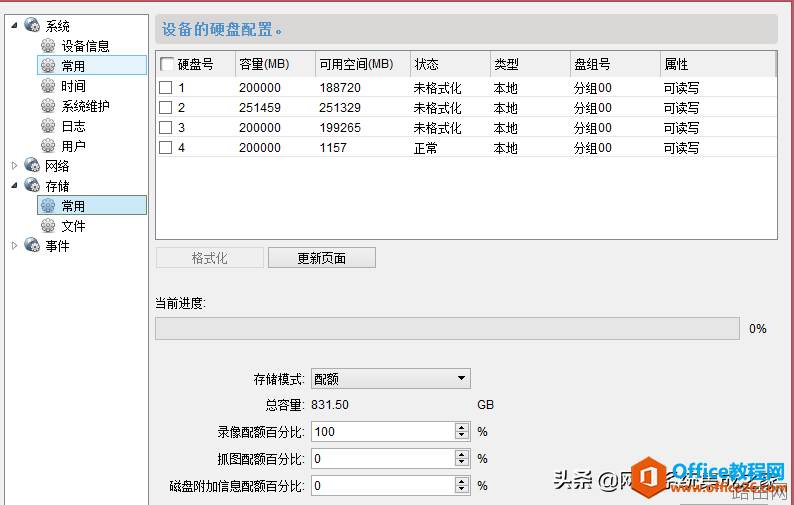Check the box for disk 3
This screenshot has width=794, height=505.
tap(166, 128)
